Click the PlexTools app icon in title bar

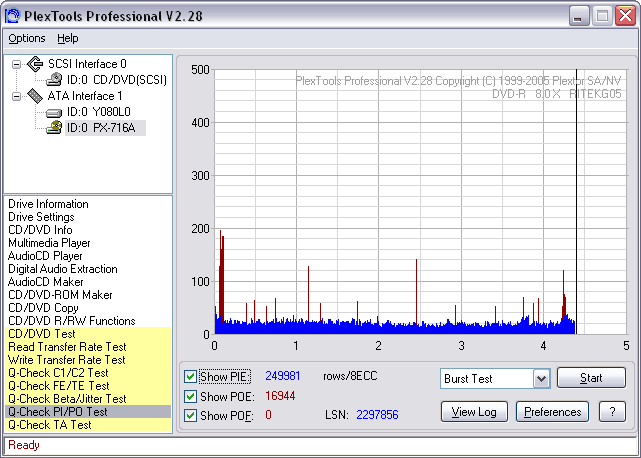tap(12, 16)
